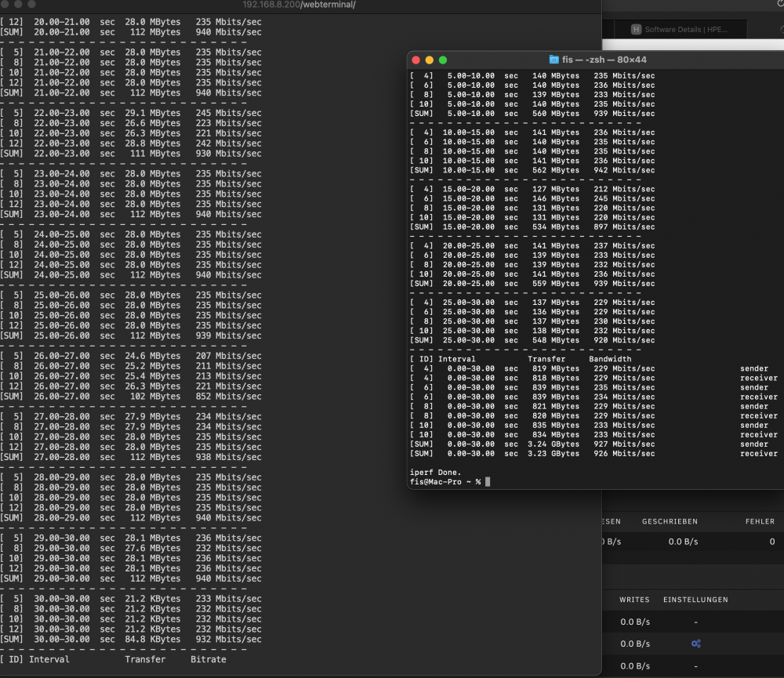Close the fis zsh terminal window

[416, 60]
